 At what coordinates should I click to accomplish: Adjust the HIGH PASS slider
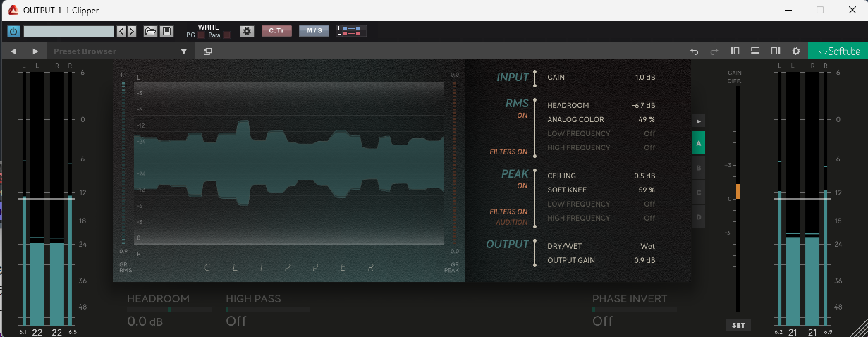[268, 310]
